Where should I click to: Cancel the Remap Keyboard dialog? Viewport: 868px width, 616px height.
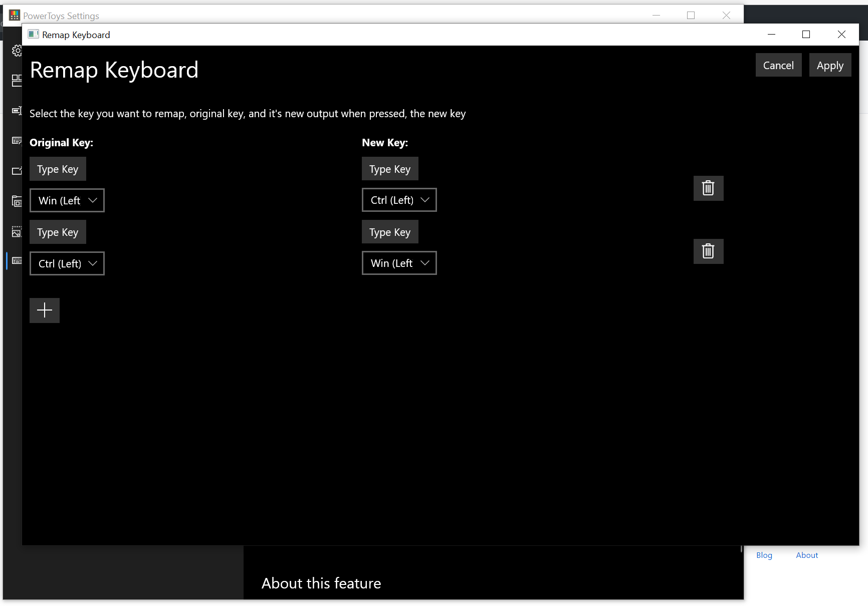(778, 65)
